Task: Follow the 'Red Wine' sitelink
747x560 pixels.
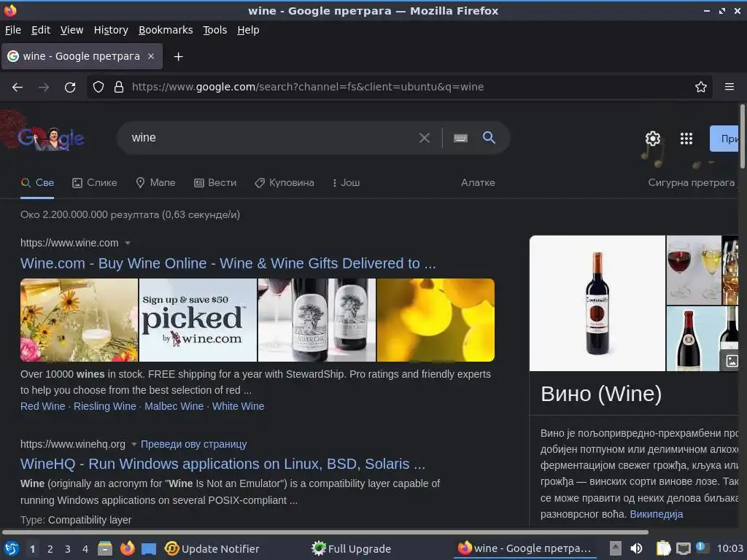Action: (x=43, y=406)
